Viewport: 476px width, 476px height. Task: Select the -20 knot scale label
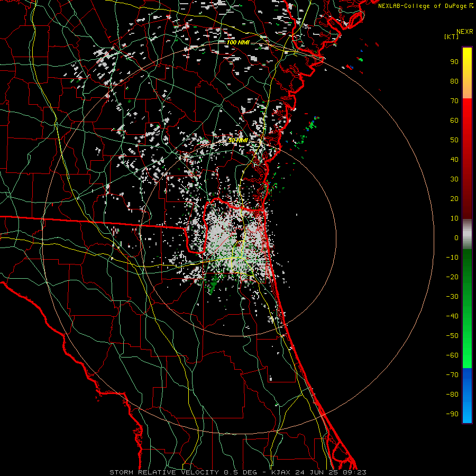(452, 277)
